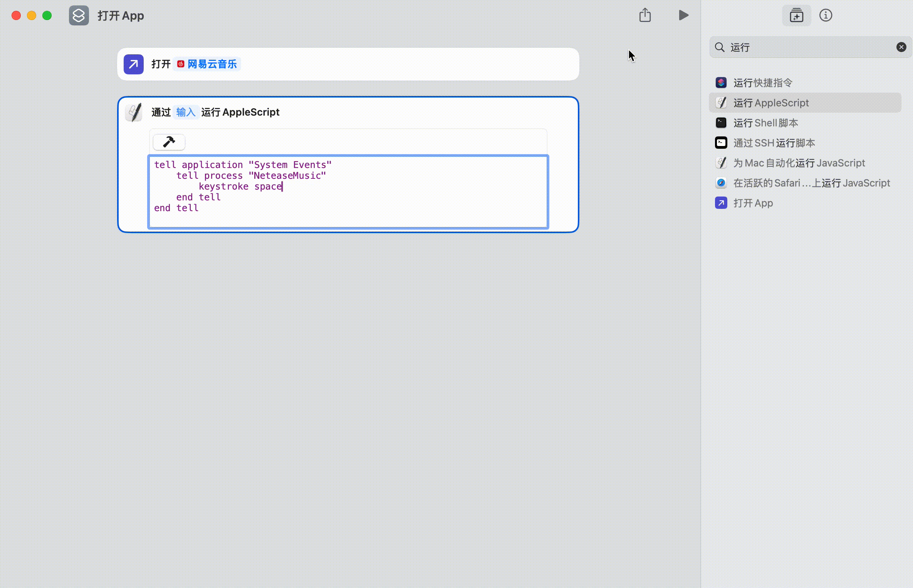Viewport: 913px width, 588px height.
Task: Choose 打开 App in action list
Action: coord(753,203)
